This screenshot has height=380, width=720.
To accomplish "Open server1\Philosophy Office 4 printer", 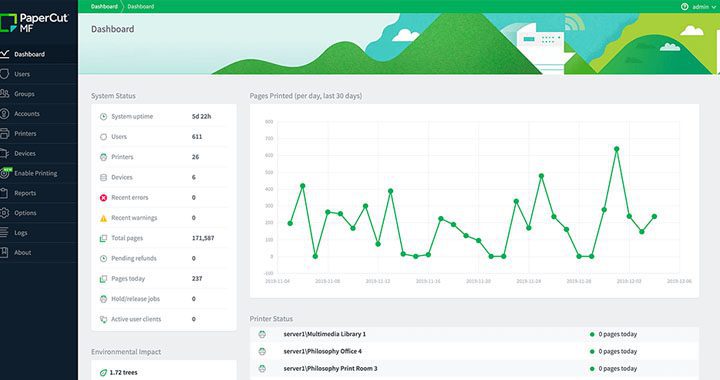I will [x=323, y=351].
